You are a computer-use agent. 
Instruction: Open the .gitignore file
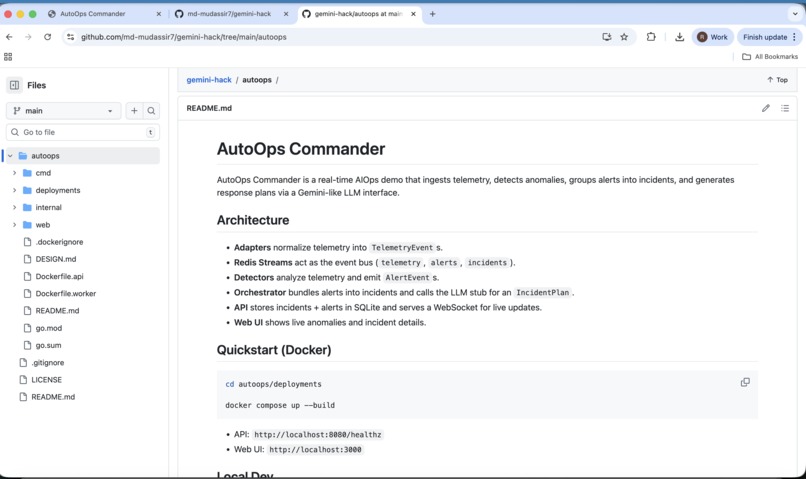(x=47, y=362)
